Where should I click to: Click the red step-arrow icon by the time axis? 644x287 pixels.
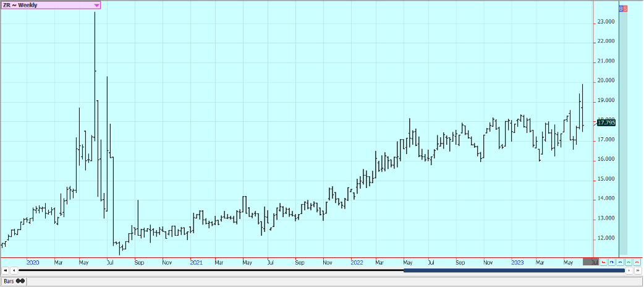604,262
